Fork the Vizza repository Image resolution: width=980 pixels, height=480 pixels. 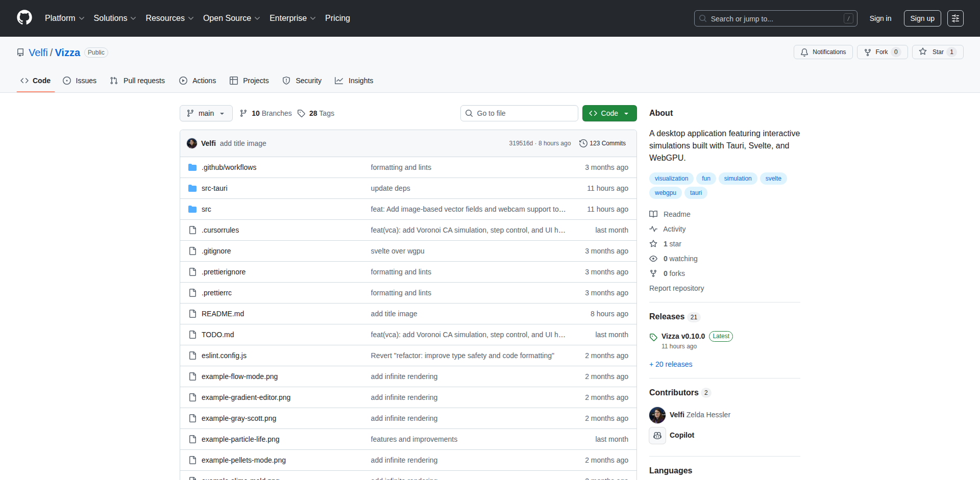(882, 52)
